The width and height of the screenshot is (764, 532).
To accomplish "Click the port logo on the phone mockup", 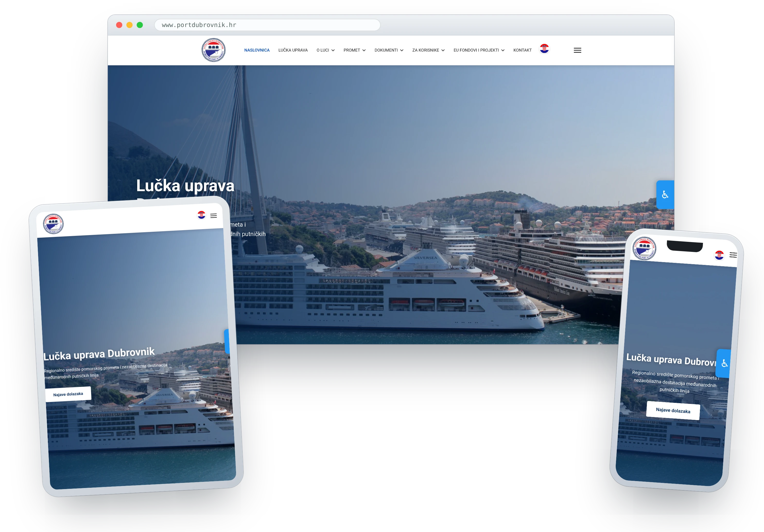I will pos(644,248).
